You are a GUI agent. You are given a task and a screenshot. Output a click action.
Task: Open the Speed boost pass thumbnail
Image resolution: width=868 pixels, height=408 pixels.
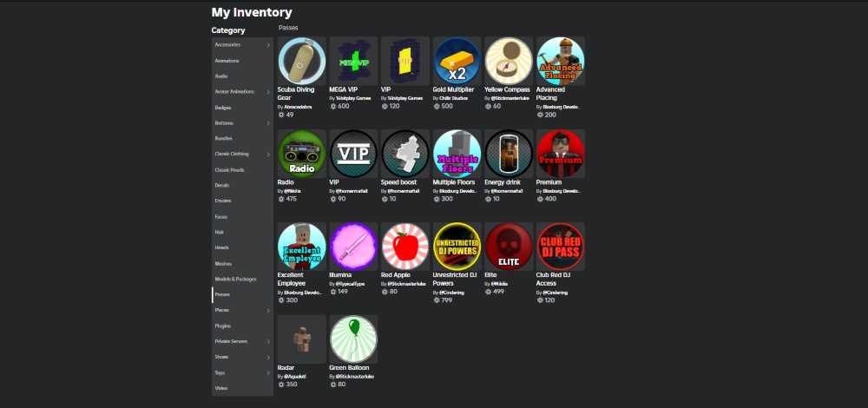tap(405, 154)
